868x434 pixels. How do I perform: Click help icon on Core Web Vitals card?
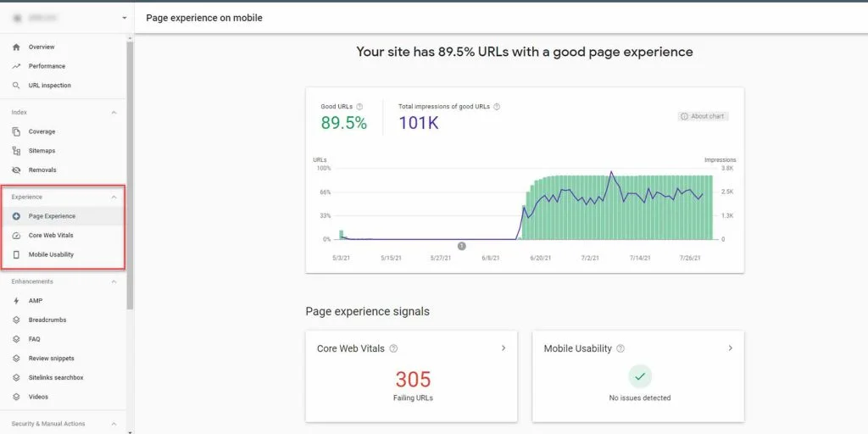tap(393, 348)
